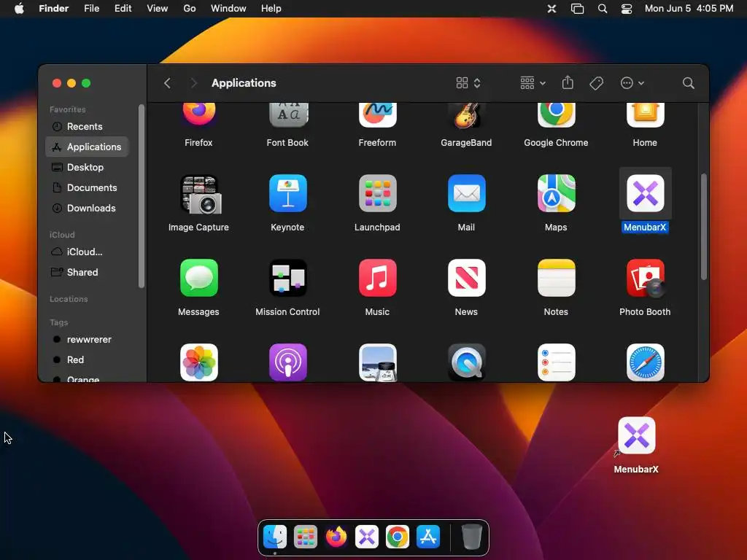Open the Apple menu

click(19, 9)
